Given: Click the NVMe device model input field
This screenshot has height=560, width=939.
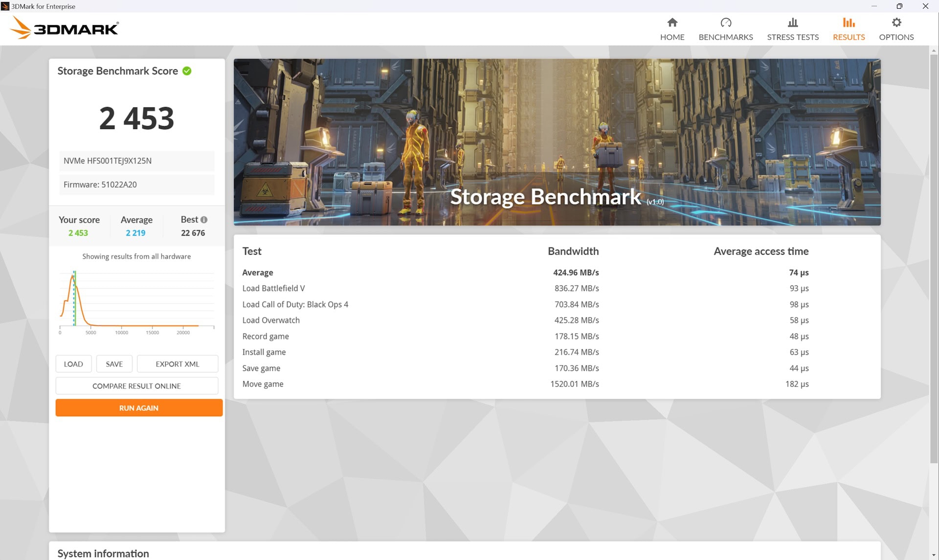Looking at the screenshot, I should click(136, 160).
